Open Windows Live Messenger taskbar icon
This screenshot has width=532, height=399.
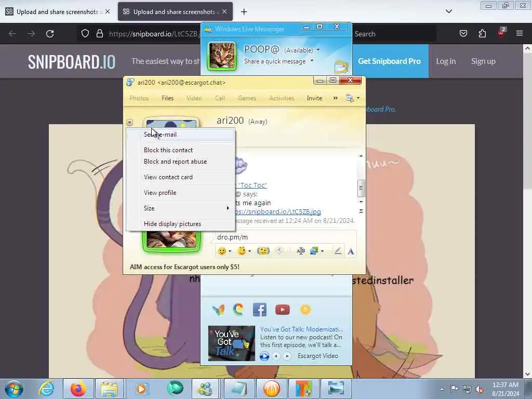[205, 389]
